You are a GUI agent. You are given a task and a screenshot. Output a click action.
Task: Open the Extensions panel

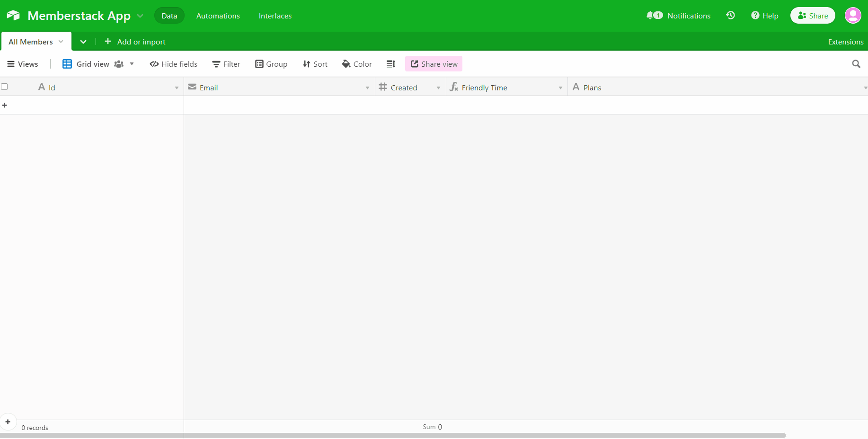846,42
